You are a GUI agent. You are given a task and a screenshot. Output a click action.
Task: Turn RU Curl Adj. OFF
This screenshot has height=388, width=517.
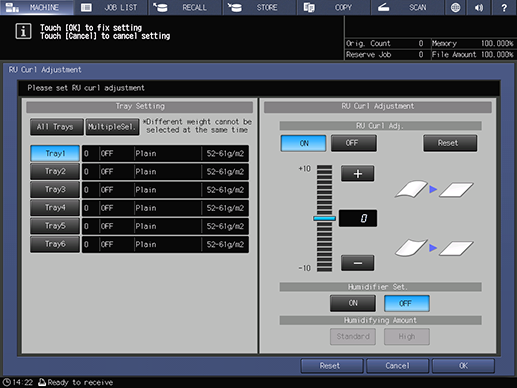tap(354, 143)
